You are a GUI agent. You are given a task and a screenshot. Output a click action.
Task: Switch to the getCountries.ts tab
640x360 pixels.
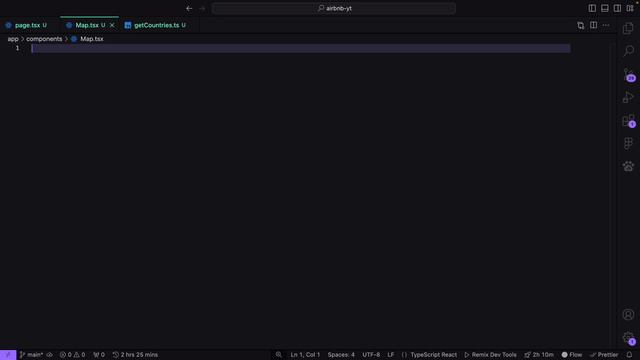(156, 25)
